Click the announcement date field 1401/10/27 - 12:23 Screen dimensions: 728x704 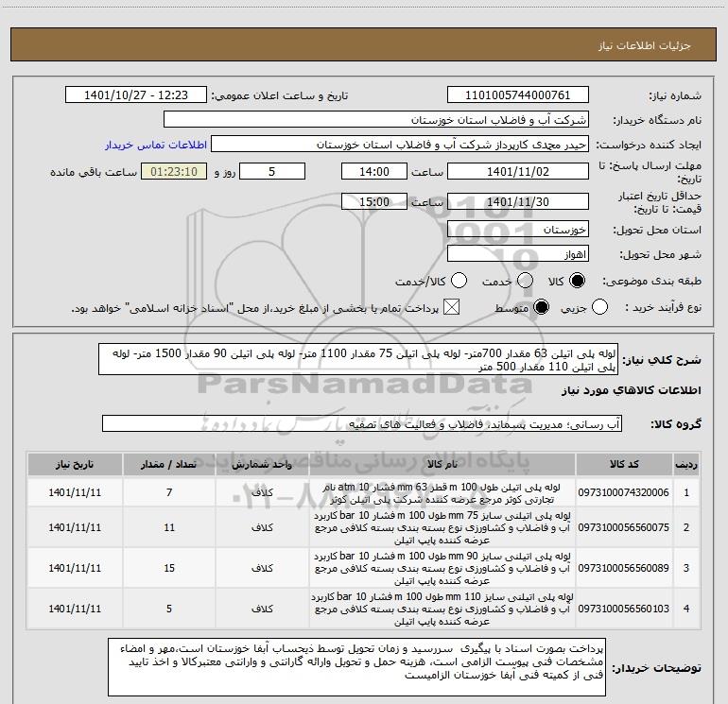136,95
